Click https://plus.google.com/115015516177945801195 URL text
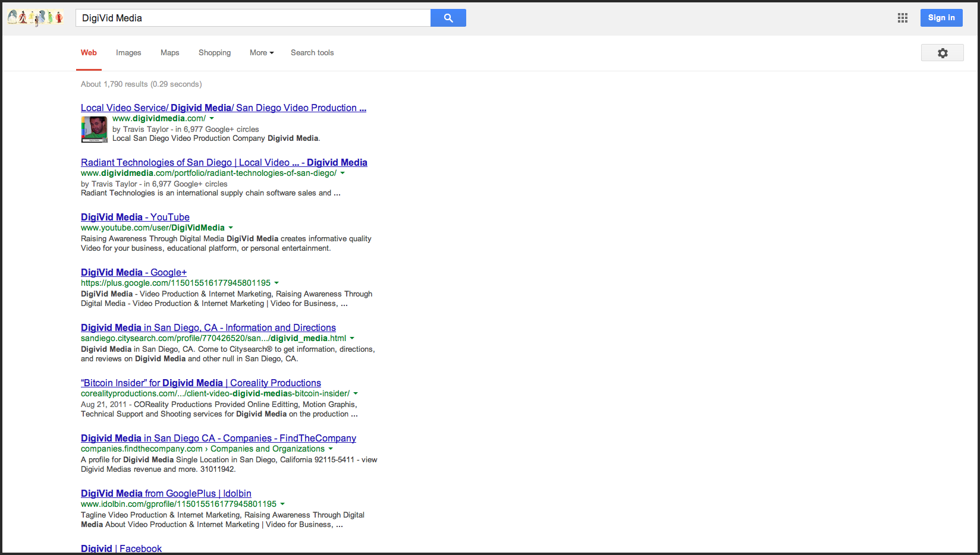 point(175,283)
